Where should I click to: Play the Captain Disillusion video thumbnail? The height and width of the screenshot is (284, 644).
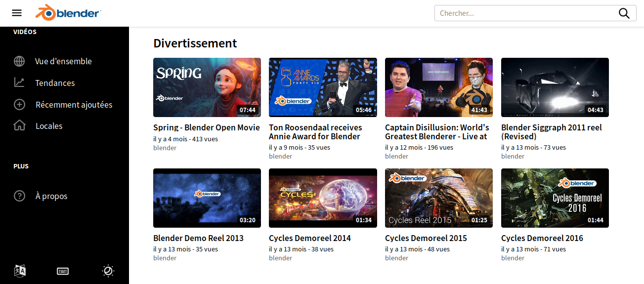click(438, 87)
